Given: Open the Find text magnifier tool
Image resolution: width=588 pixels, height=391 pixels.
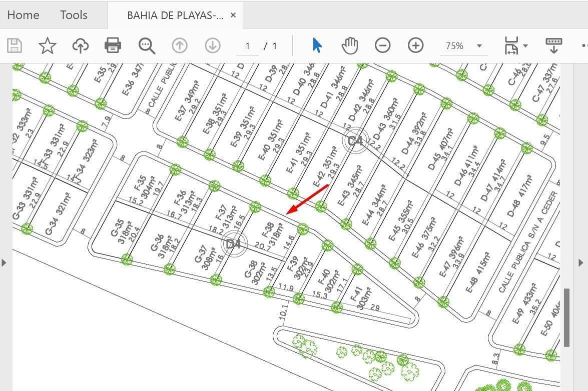Looking at the screenshot, I should pyautogui.click(x=147, y=46).
